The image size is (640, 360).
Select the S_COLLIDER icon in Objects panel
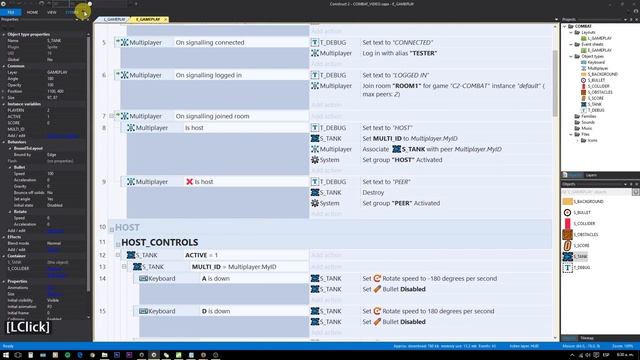567,224
